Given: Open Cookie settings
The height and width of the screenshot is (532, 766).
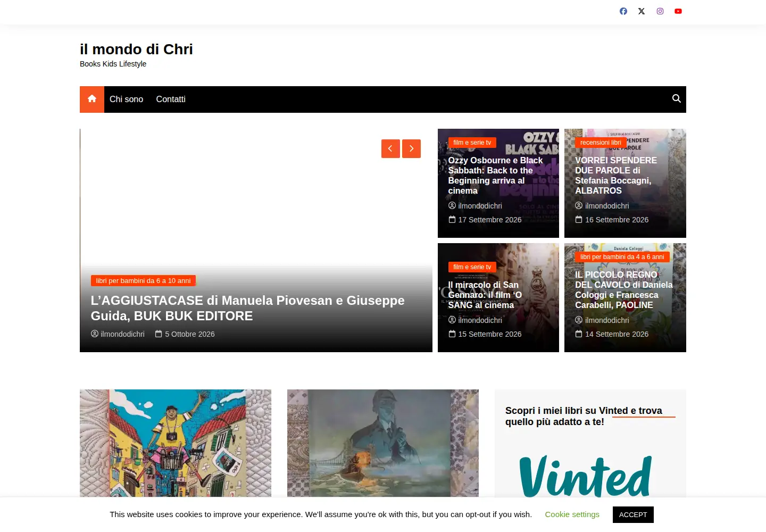Looking at the screenshot, I should point(572,514).
